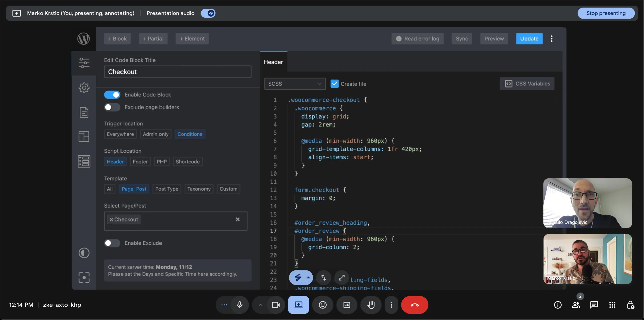Viewport: 644px width, 320px height.
Task: Toggle Enable Code Block switch
Action: click(112, 95)
